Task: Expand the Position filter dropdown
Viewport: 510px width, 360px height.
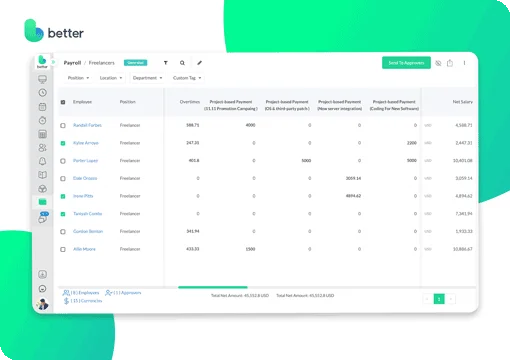Action: tap(78, 78)
